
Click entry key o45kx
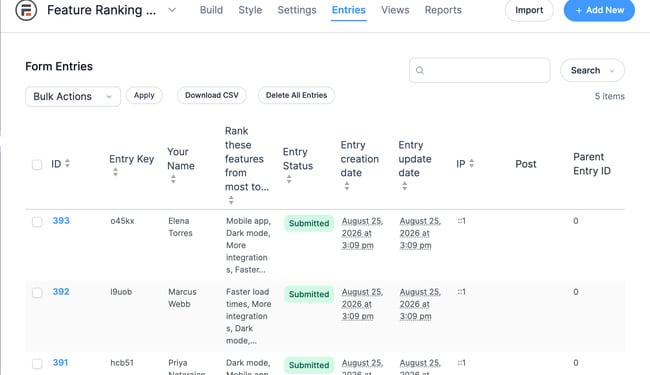click(122, 221)
